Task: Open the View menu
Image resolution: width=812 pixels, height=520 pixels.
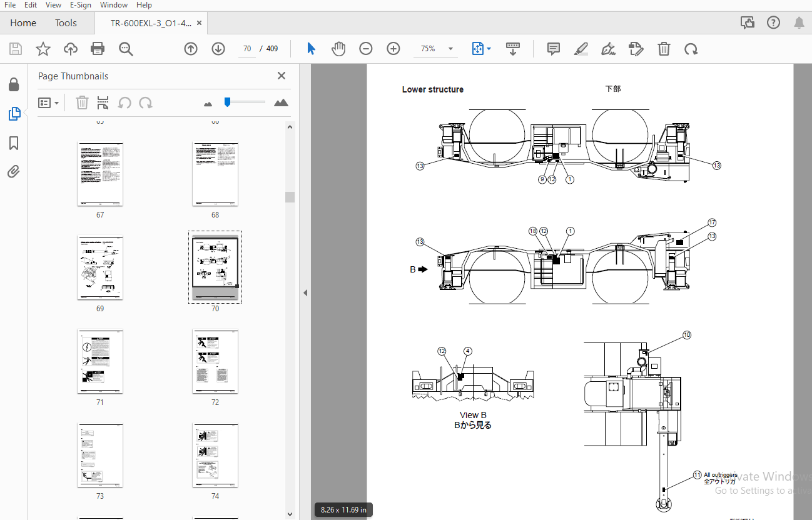Action: click(54, 5)
